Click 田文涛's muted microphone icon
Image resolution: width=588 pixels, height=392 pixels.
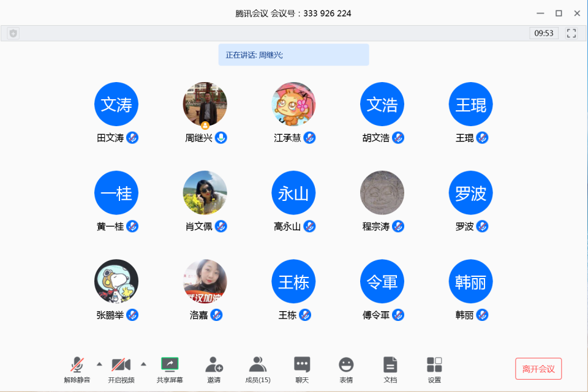pos(132,138)
